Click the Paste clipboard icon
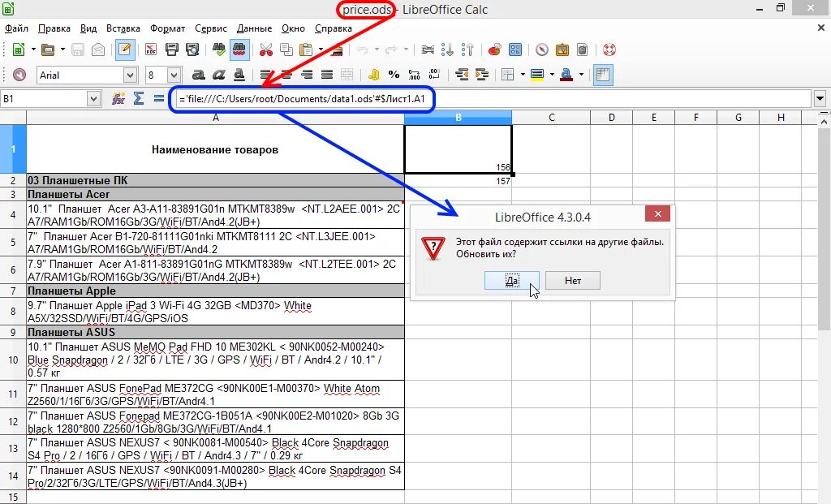The height and width of the screenshot is (504, 831). click(306, 50)
